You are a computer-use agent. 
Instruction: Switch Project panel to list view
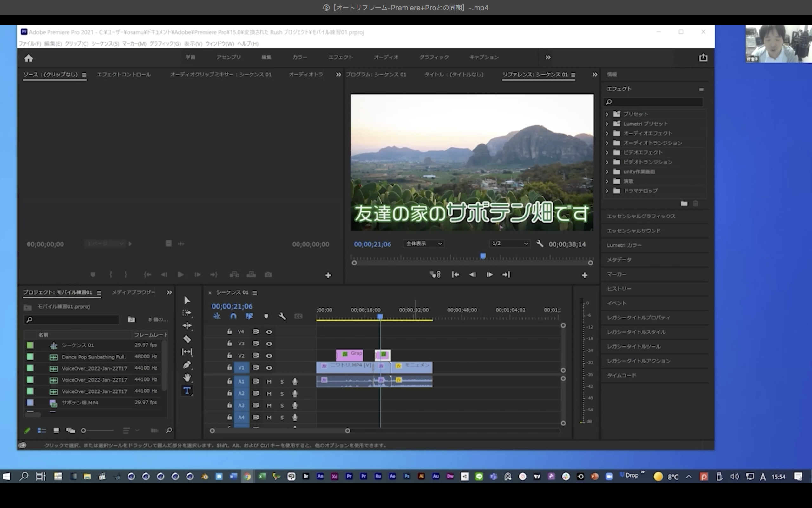point(42,431)
